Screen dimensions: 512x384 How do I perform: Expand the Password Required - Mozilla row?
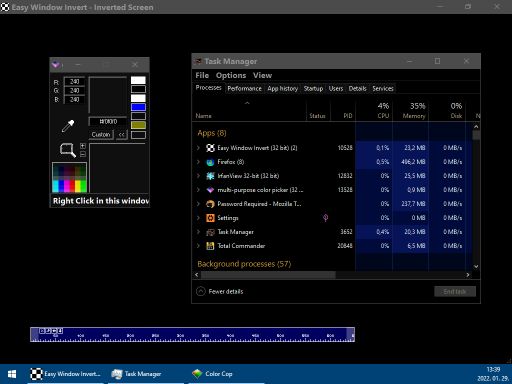tap(198, 204)
